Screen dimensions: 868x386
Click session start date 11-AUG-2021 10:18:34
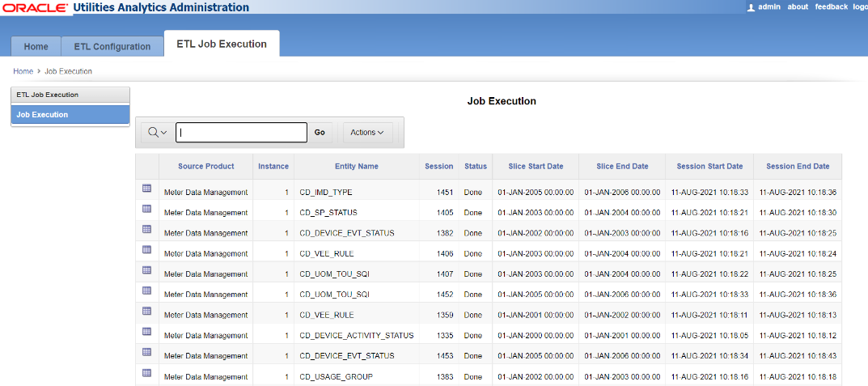tap(709, 356)
